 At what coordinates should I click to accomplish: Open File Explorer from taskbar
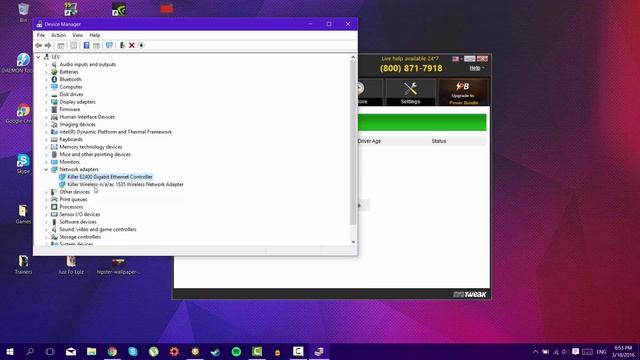91,351
